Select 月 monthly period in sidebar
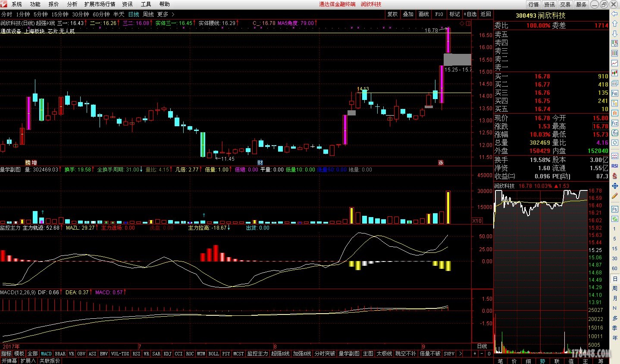This screenshot has height=364, width=620. (x=614, y=298)
